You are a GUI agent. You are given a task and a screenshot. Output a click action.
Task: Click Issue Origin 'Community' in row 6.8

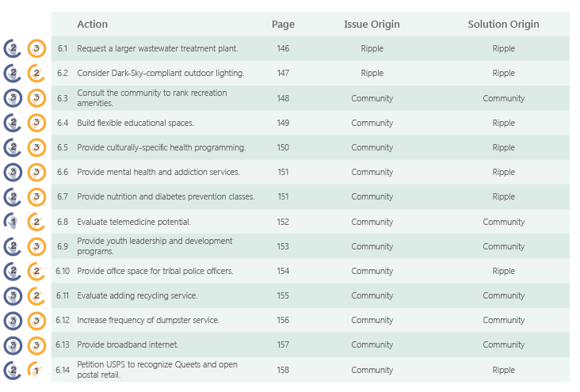click(372, 223)
